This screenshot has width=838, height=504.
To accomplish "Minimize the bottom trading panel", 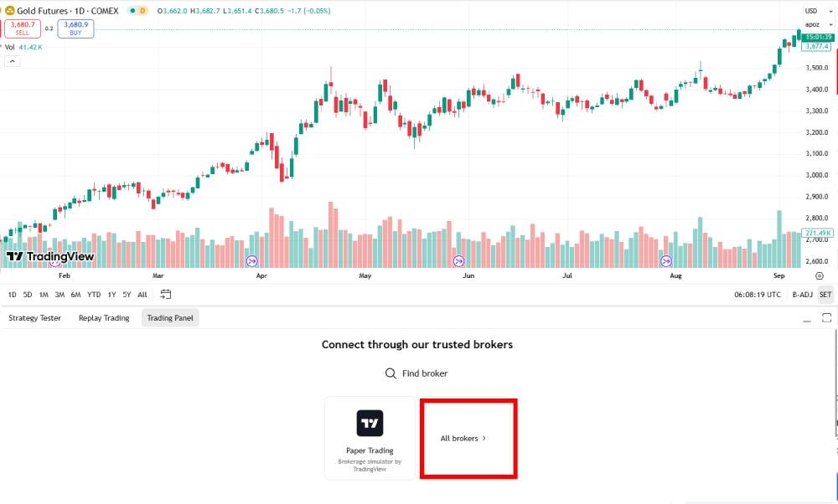I will [x=807, y=318].
